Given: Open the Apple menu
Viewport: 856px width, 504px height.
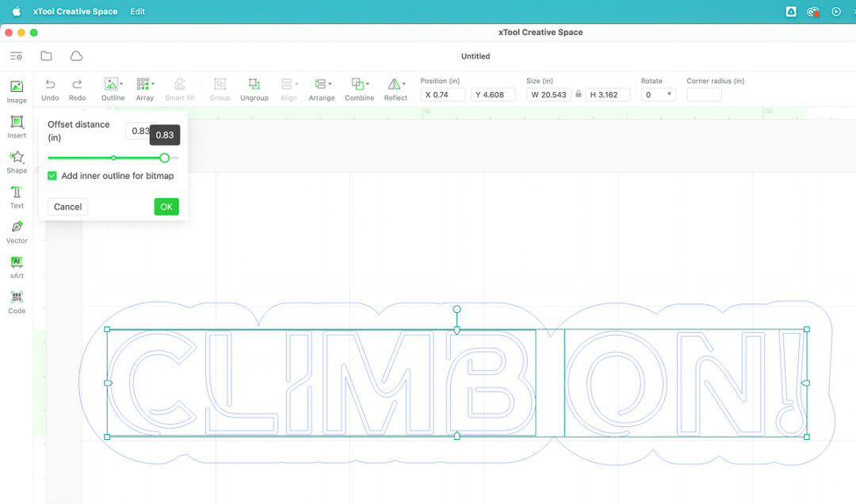Looking at the screenshot, I should tap(16, 12).
